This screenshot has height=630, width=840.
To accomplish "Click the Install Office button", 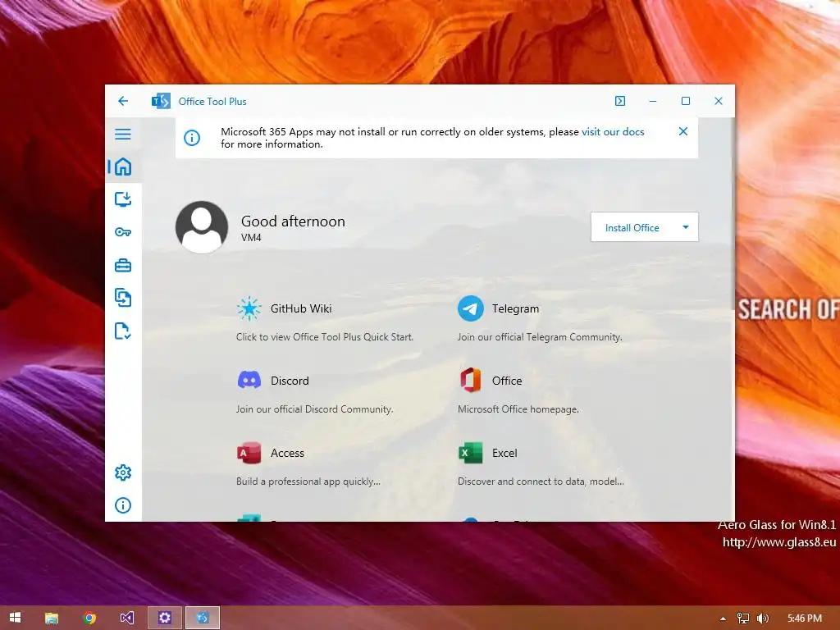I will 632,228.
